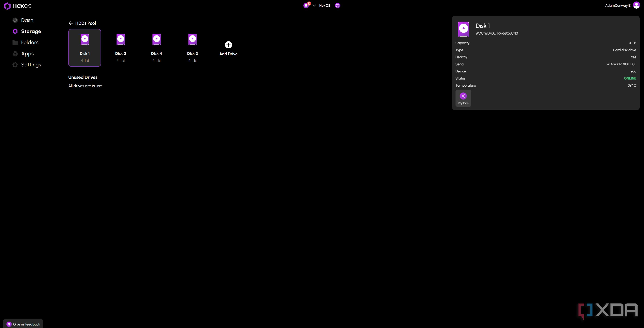Click the AdamConwayIE username
644x328 pixels.
618,6
